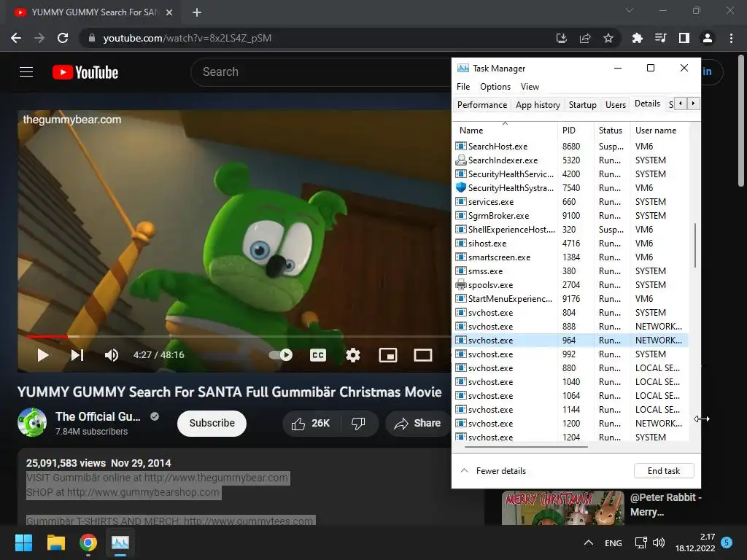Like the video (26K)
This screenshot has height=560, width=747.
click(311, 424)
